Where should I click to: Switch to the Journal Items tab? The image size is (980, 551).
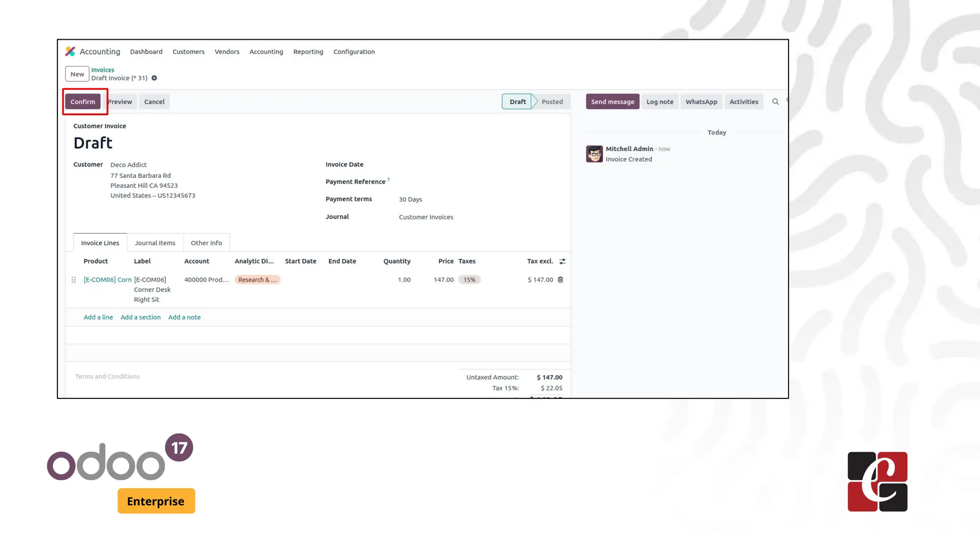click(155, 243)
